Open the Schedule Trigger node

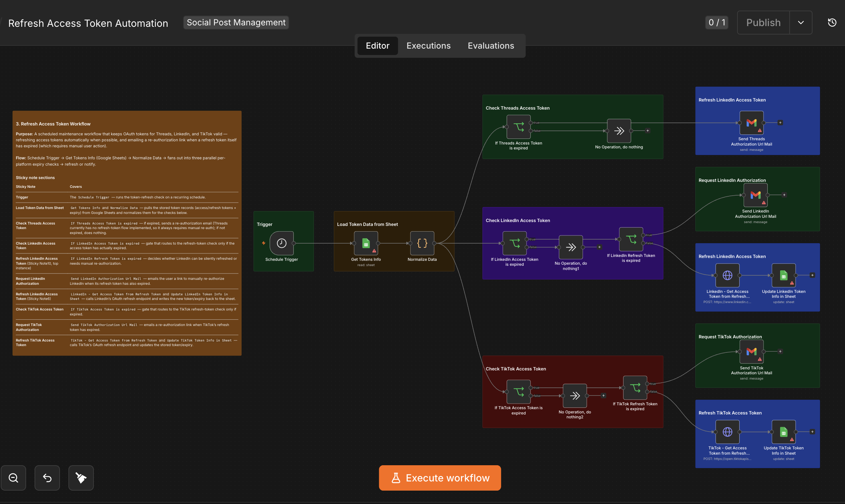tap(281, 243)
